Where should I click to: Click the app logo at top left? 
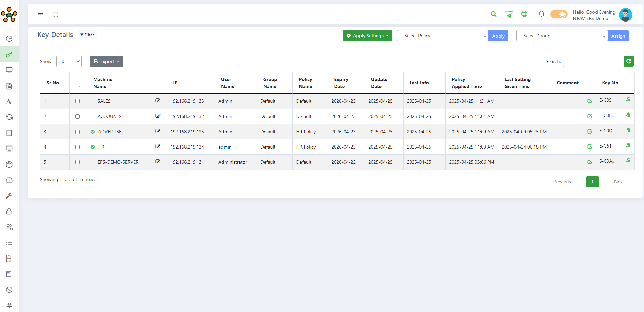9,15
